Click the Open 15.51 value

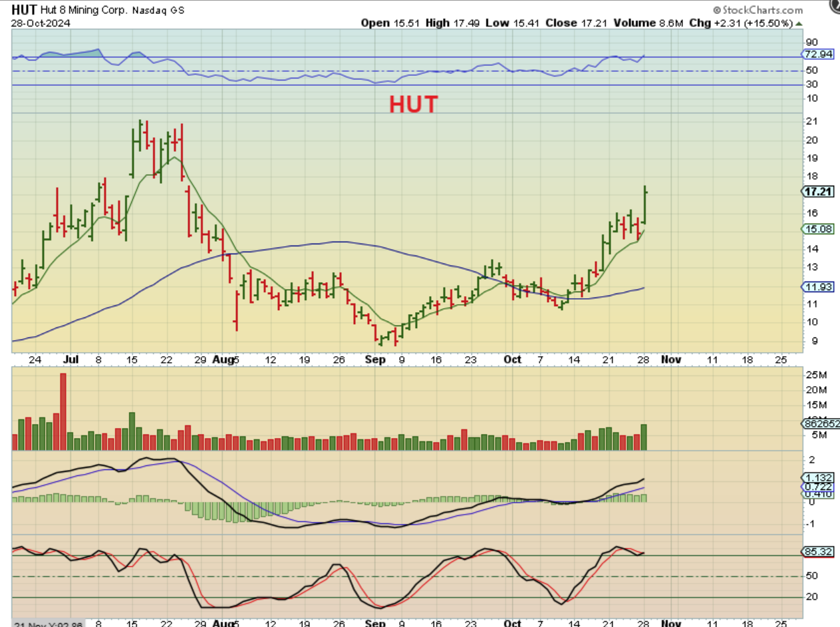391,23
